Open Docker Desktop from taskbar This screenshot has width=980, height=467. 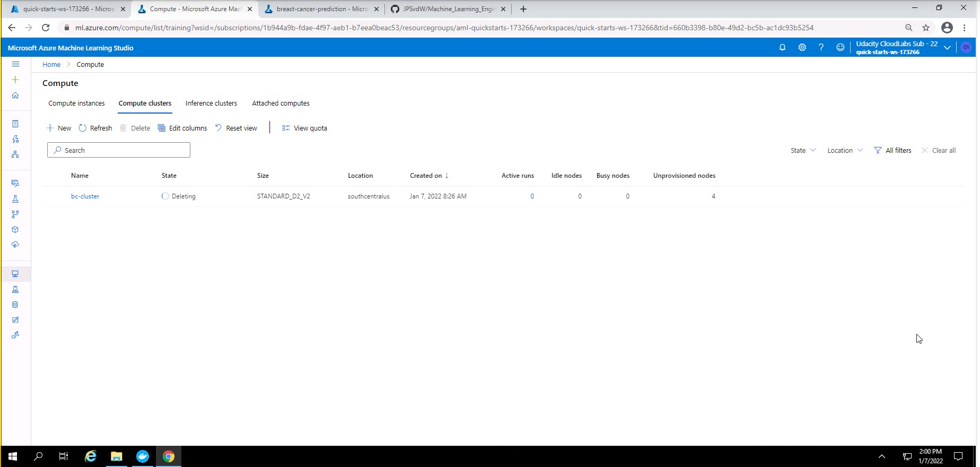[x=143, y=456]
